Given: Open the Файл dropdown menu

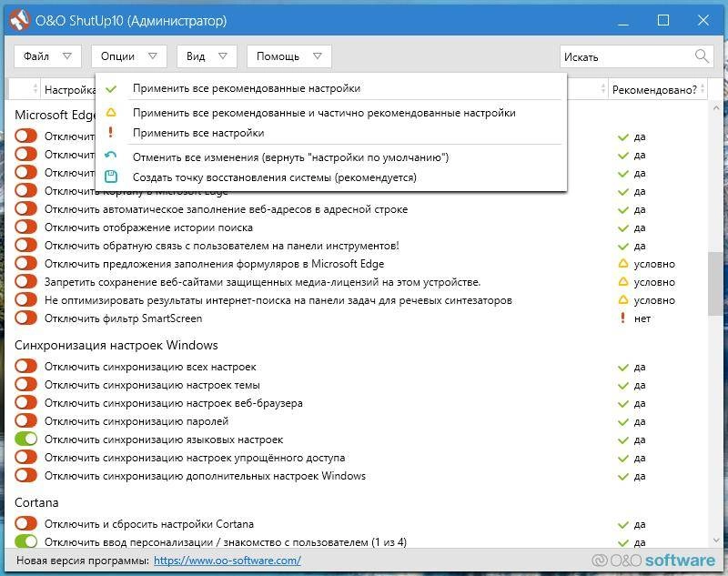Looking at the screenshot, I should 47,56.
